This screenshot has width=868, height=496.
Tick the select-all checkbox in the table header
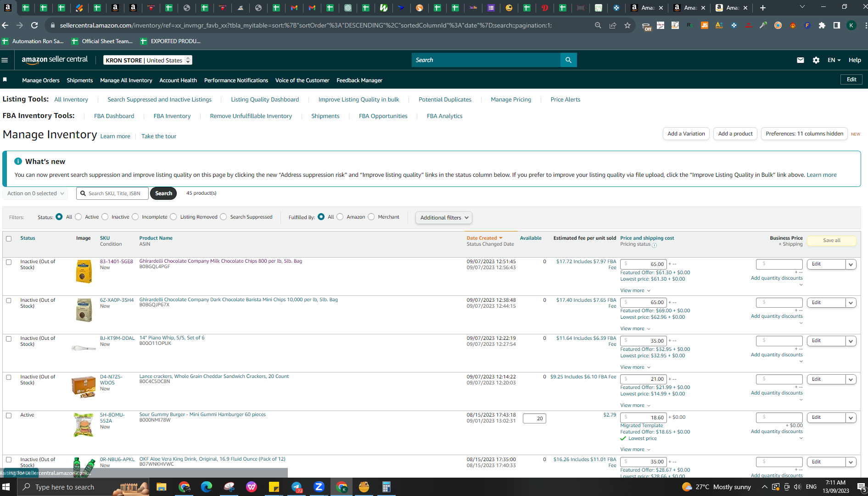9,239
